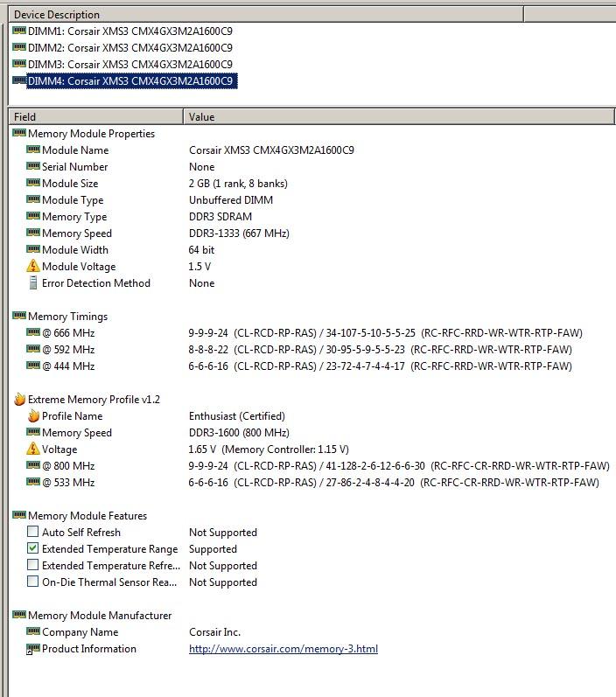Viewport: 616px width, 697px height.
Task: Click the Memory Timings group icon
Action: click(x=19, y=316)
